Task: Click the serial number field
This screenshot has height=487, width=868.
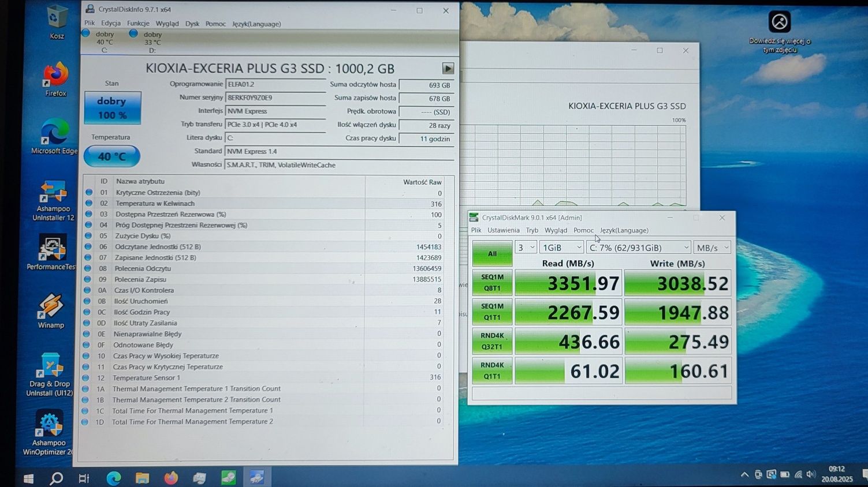Action: [275, 98]
